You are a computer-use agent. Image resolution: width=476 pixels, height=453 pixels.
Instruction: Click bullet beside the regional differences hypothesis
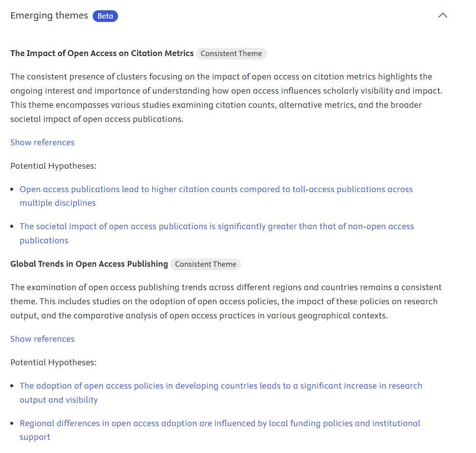(12, 424)
